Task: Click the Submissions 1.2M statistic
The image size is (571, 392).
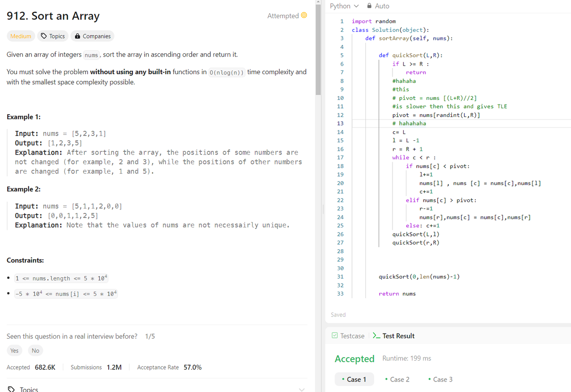Action: (x=96, y=367)
